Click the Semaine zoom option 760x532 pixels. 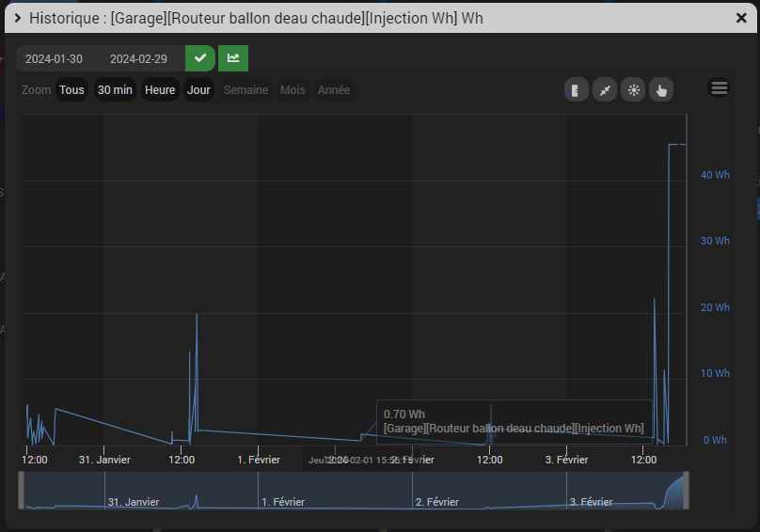245,90
